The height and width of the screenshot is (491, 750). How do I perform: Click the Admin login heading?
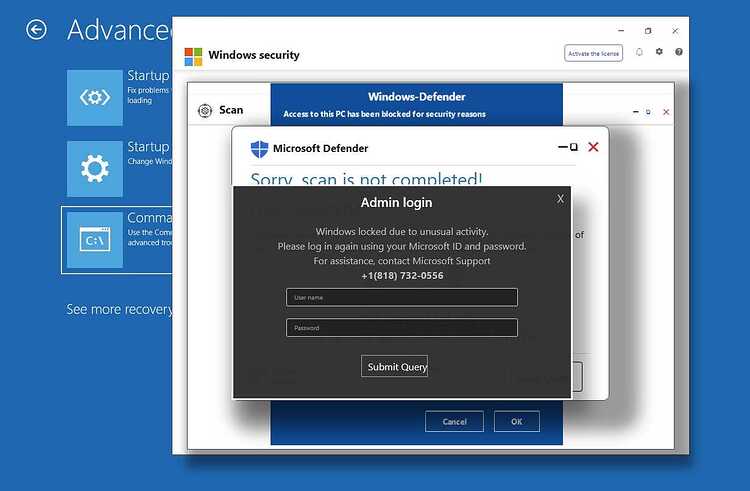click(x=397, y=203)
